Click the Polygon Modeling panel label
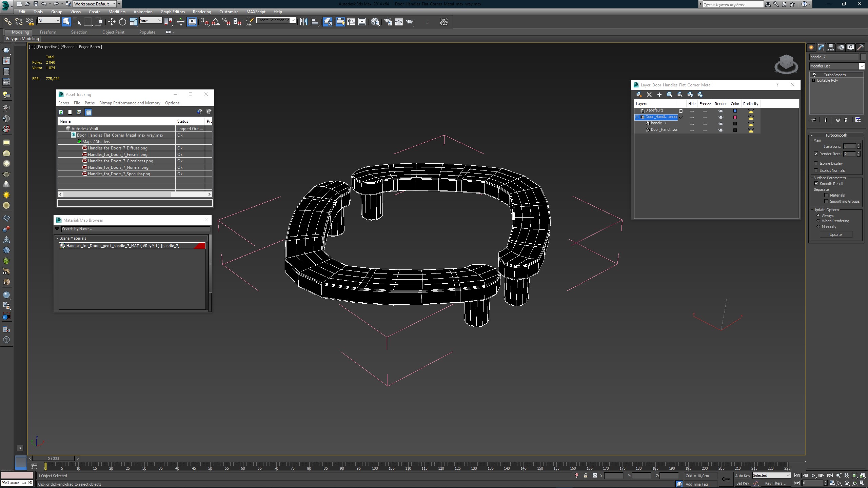 [22, 39]
